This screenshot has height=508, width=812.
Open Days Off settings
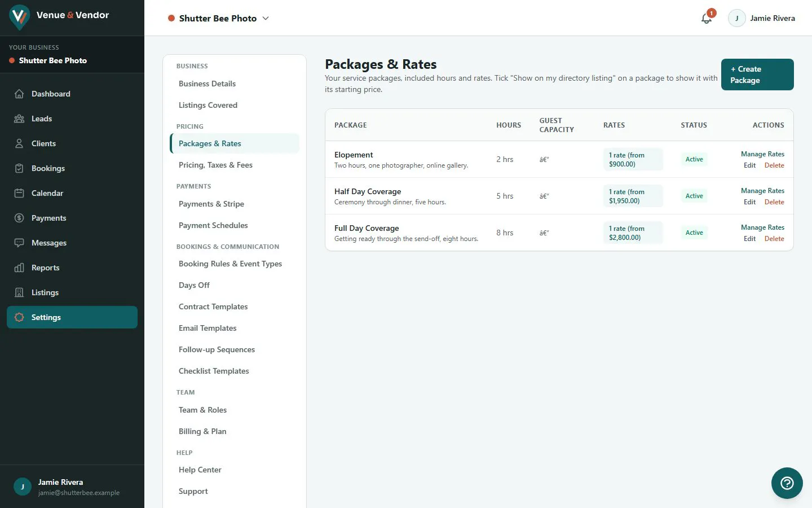(x=235, y=285)
